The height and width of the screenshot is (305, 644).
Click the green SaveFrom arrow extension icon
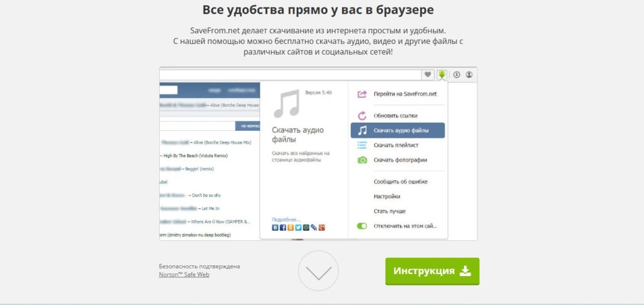[441, 75]
